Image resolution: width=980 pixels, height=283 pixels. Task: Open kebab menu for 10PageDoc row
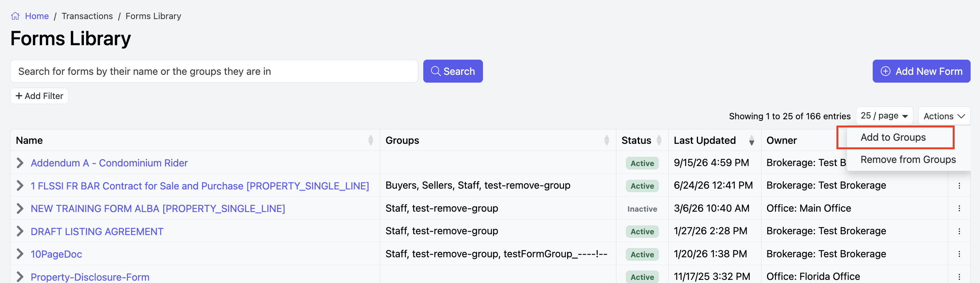pyautogui.click(x=959, y=254)
